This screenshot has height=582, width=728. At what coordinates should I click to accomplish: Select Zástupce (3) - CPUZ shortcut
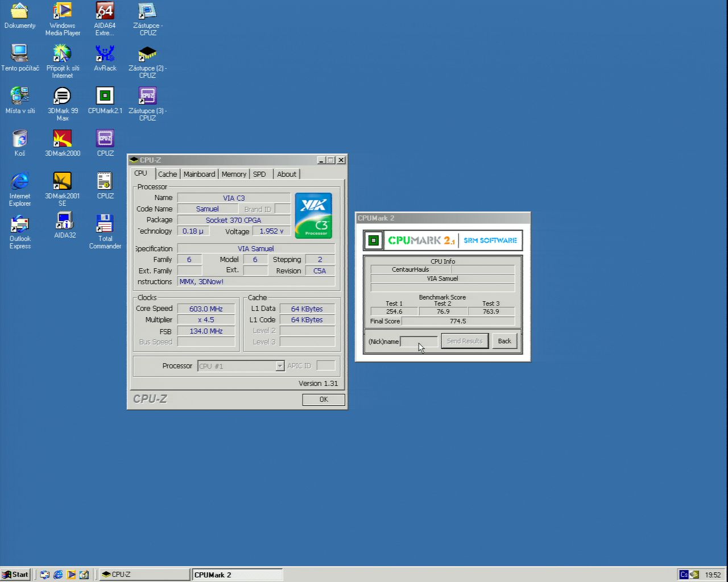pyautogui.click(x=148, y=96)
